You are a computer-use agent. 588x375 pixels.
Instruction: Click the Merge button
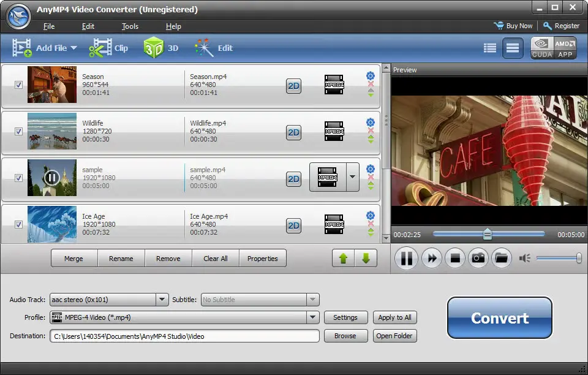[x=73, y=258]
